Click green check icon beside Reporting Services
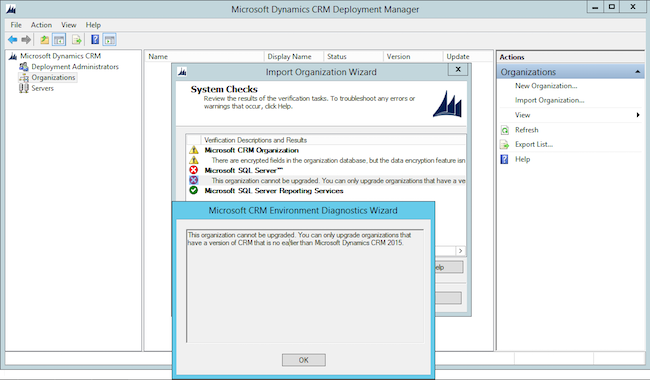 click(194, 191)
